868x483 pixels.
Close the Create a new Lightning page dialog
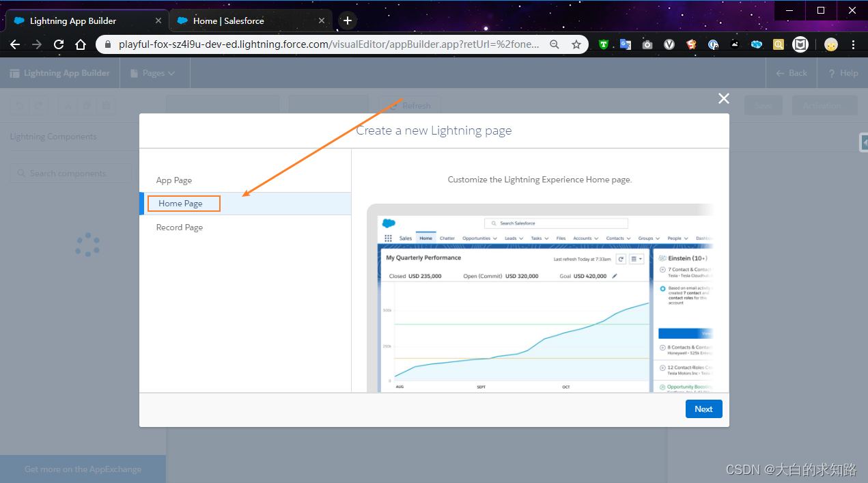tap(724, 98)
